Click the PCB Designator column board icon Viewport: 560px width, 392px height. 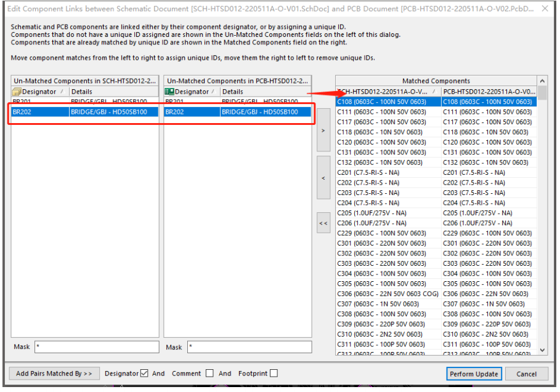pos(169,92)
